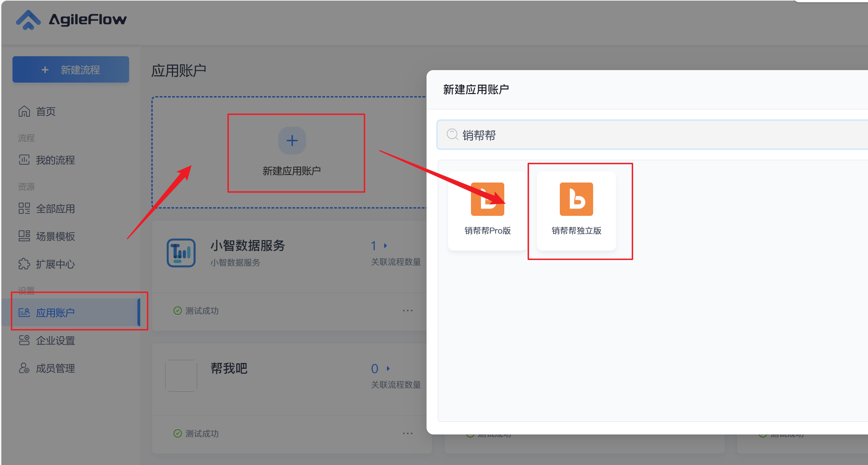Click the plus icon for 新建应用账户
Image resolution: width=868 pixels, height=465 pixels.
pyautogui.click(x=292, y=141)
